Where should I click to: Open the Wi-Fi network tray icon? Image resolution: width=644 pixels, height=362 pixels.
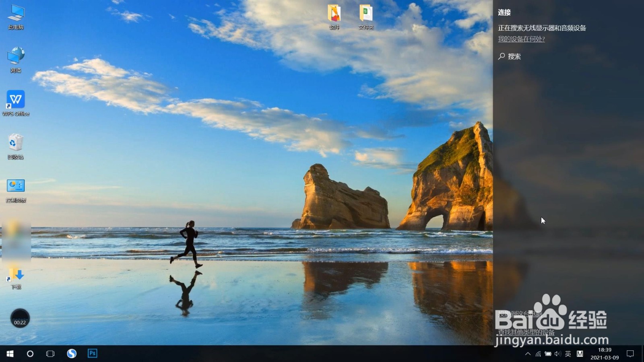(x=538, y=354)
